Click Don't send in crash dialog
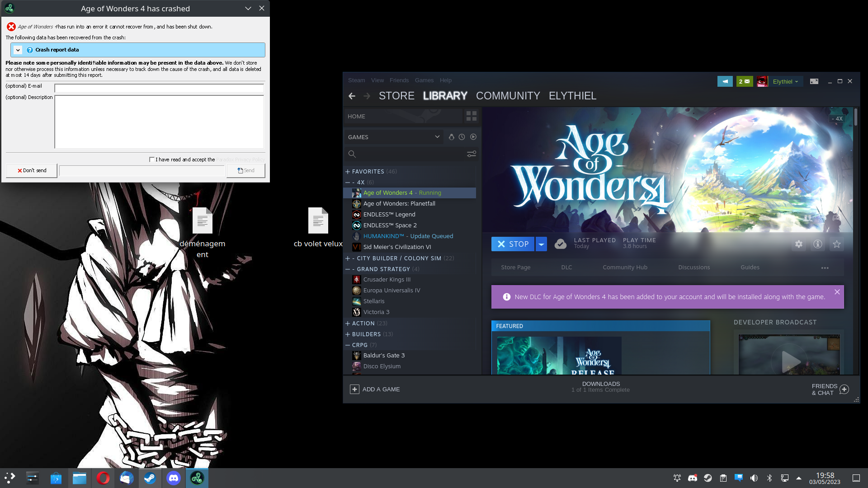This screenshot has height=488, width=868. point(32,170)
